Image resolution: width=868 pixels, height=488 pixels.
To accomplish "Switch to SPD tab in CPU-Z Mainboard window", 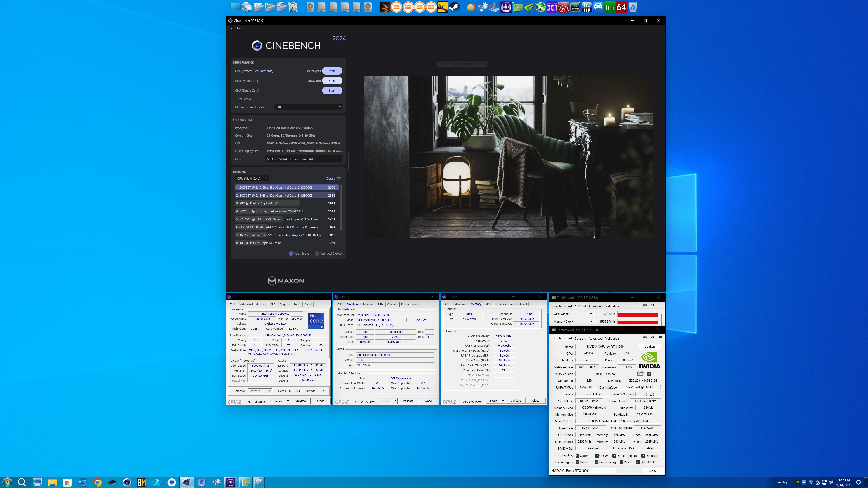I will 380,305.
